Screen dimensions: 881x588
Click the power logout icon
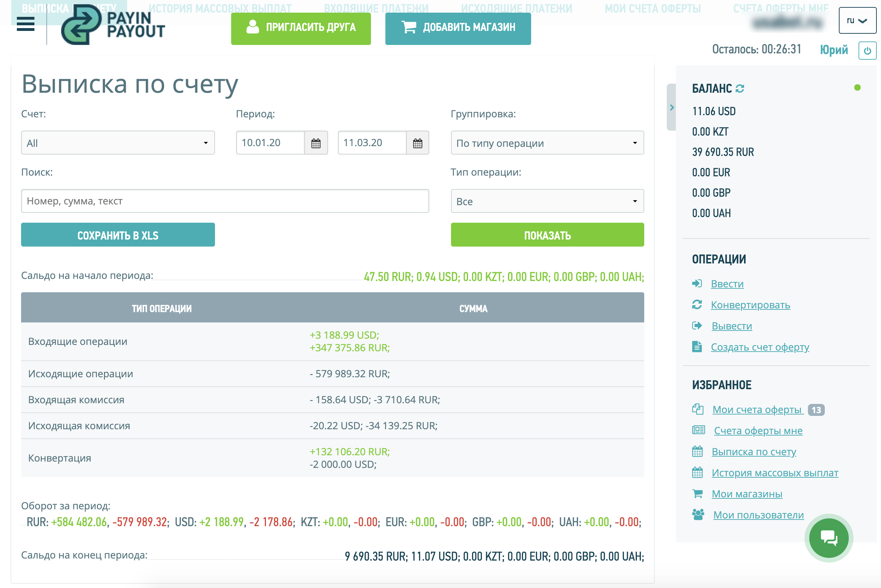click(x=867, y=51)
